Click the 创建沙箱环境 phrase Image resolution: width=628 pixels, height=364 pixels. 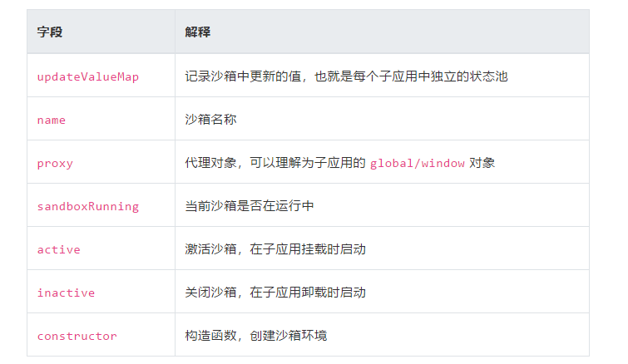point(289,336)
